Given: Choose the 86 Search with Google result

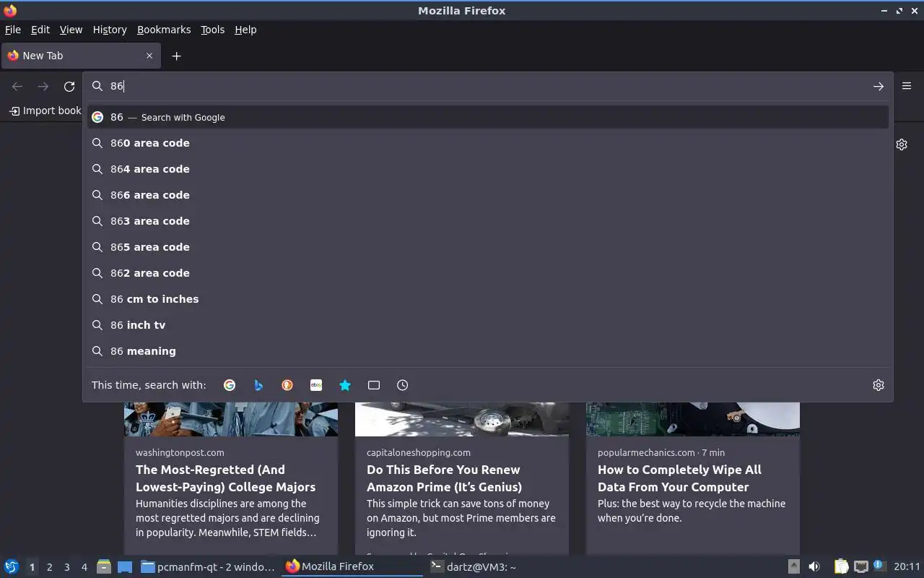Looking at the screenshot, I should coord(488,117).
